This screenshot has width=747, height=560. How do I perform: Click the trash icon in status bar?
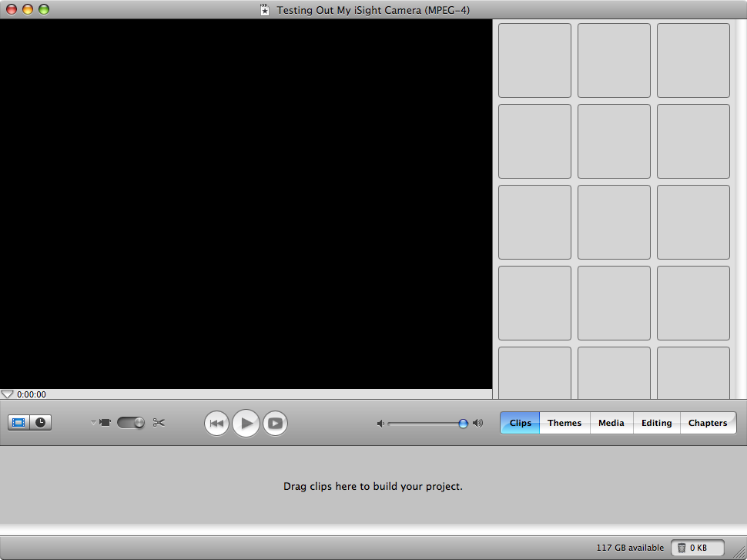point(682,548)
